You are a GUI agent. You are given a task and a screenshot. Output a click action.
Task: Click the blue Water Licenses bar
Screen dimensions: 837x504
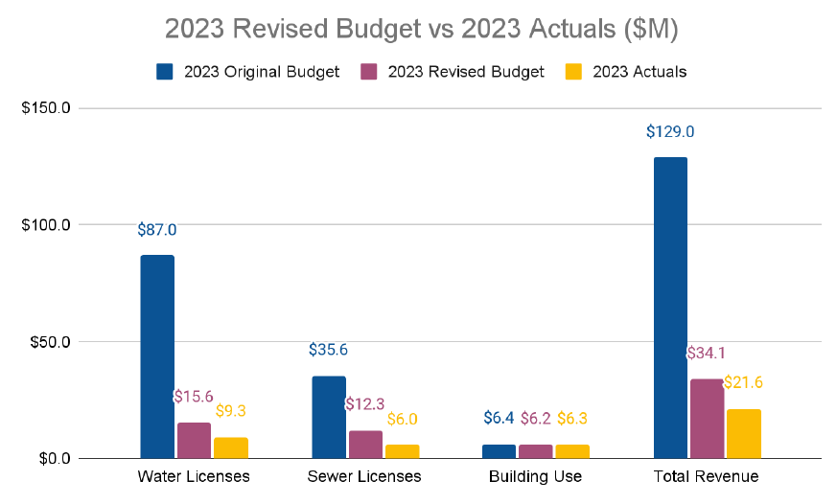coord(157,356)
